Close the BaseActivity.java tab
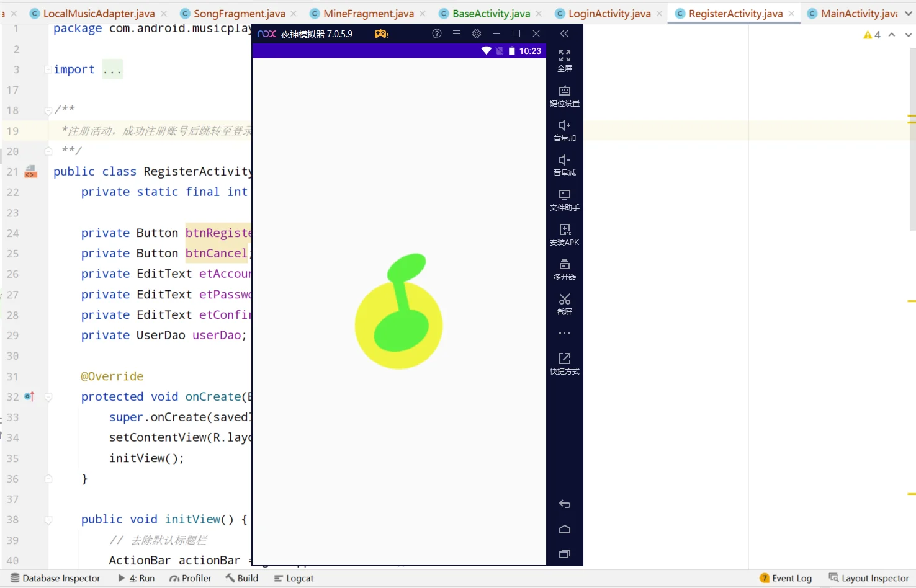The image size is (916, 588). [539, 14]
